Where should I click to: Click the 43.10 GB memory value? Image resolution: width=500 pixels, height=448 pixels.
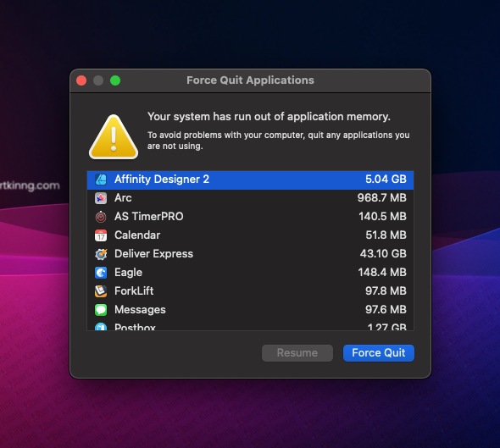383,253
